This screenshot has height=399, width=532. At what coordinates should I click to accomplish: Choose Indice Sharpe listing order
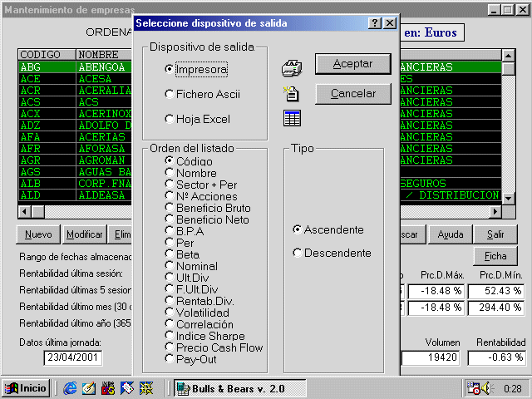[205, 336]
